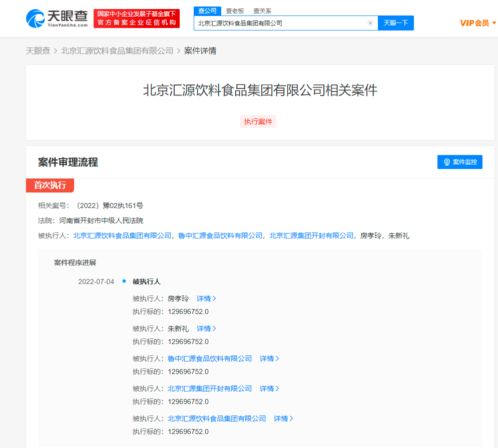Click the 案件审理流程 section heading
This screenshot has height=448, width=498.
click(68, 162)
